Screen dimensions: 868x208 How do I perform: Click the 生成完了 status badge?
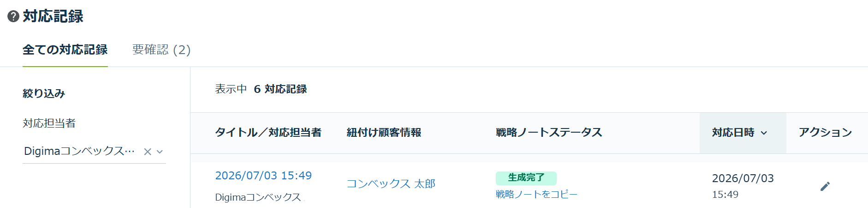(526, 178)
